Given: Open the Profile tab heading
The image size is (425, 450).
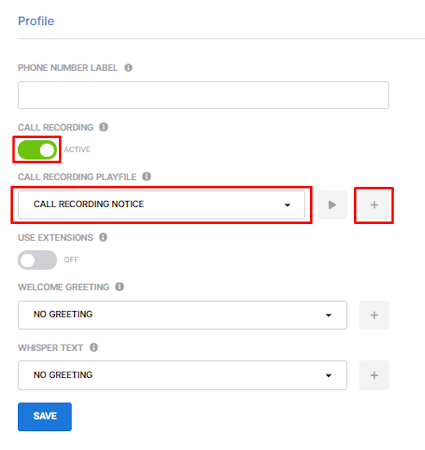Looking at the screenshot, I should click(x=36, y=21).
